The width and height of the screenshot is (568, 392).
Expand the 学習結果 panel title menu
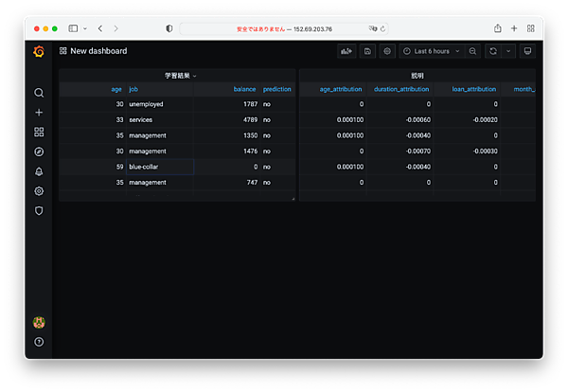point(180,75)
